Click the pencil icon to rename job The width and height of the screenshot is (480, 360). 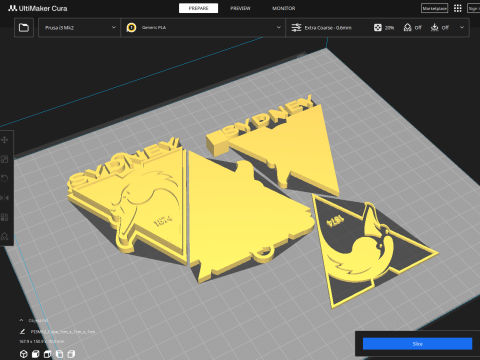[x=22, y=331]
